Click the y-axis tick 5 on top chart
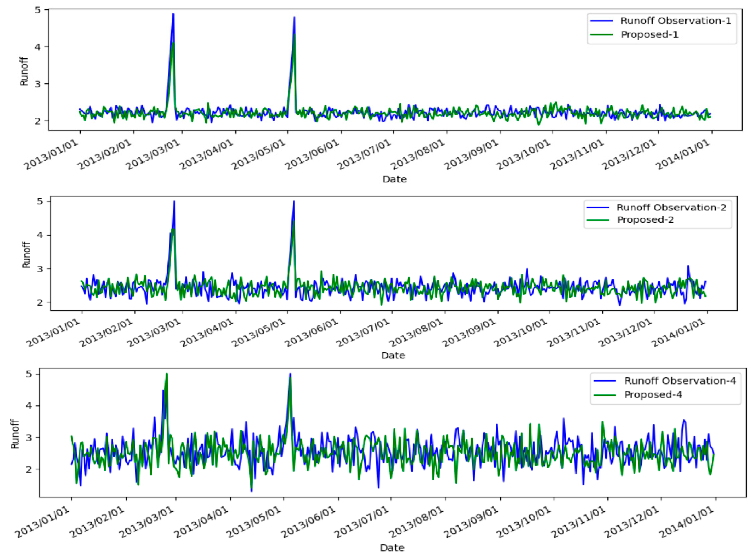 tap(38, 10)
